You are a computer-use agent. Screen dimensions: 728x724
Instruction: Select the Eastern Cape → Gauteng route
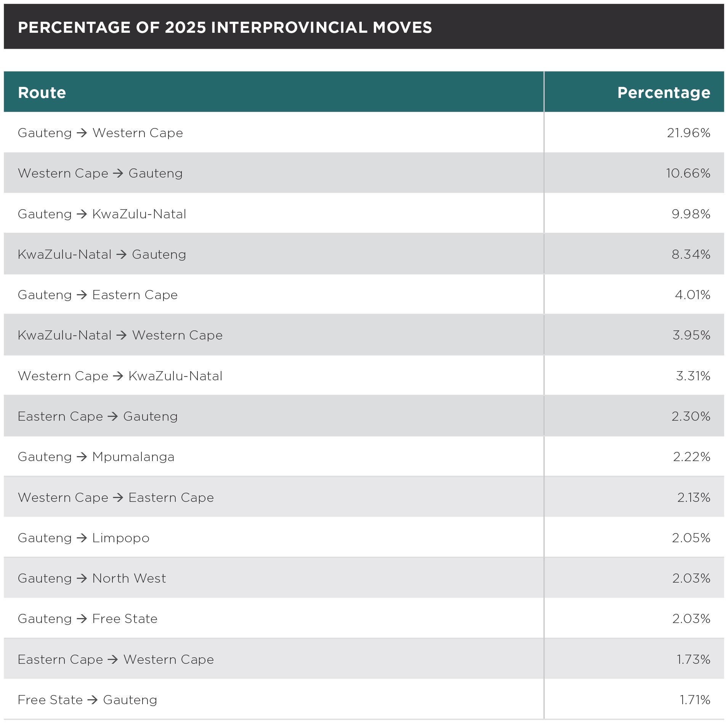pos(98,416)
